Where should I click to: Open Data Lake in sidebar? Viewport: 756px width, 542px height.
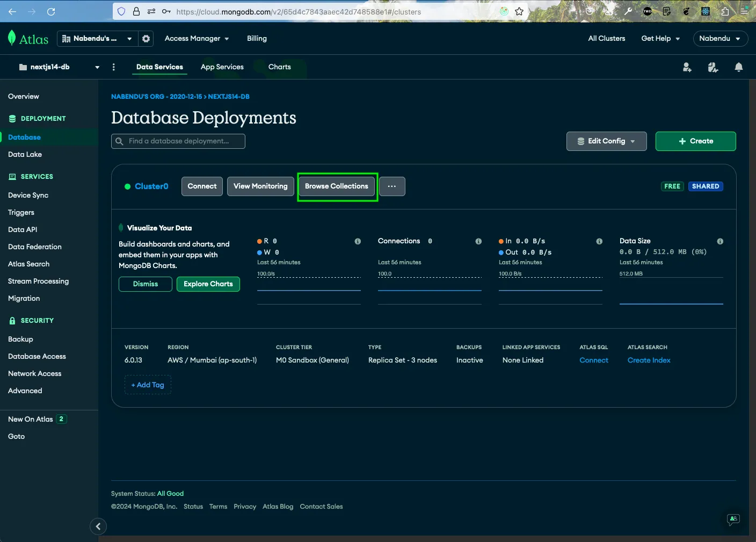[25, 155]
